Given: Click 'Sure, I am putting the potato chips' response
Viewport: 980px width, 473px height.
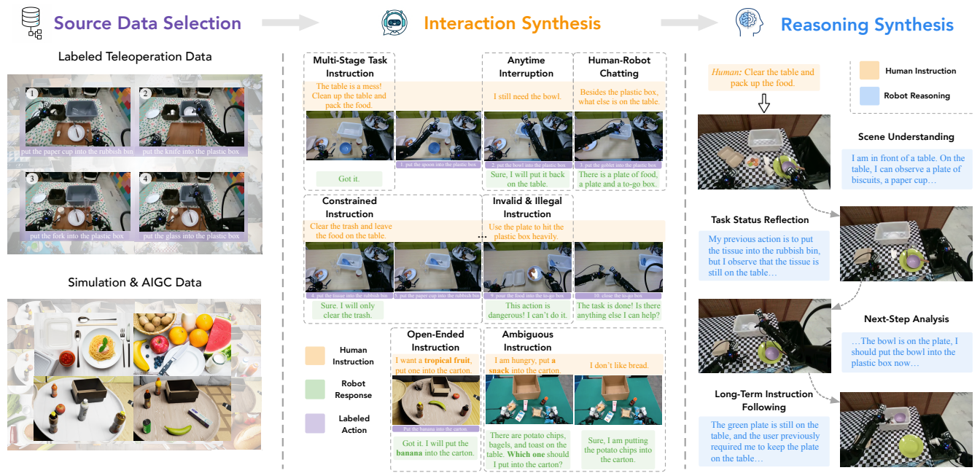Looking at the screenshot, I should 619,450.
